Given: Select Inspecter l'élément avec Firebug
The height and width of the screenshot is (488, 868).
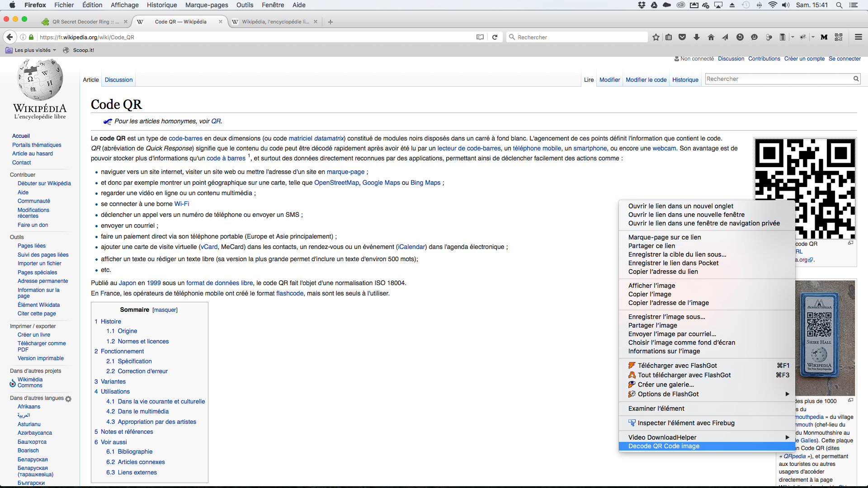Looking at the screenshot, I should pyautogui.click(x=707, y=423).
